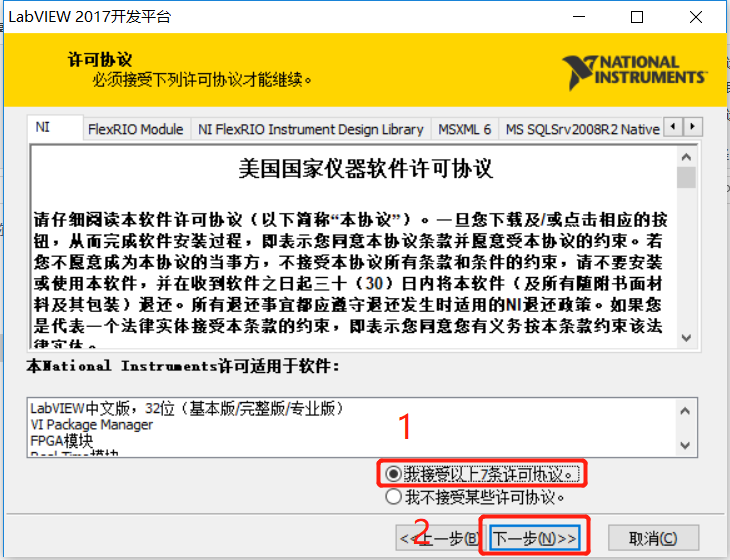Open MS SQLSrv2008R2 Native tab
Viewport: 730px width, 560px height.
[582, 129]
